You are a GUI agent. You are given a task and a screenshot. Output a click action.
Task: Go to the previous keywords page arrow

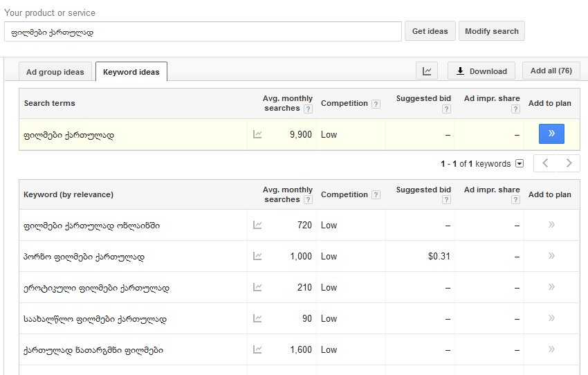tap(545, 164)
